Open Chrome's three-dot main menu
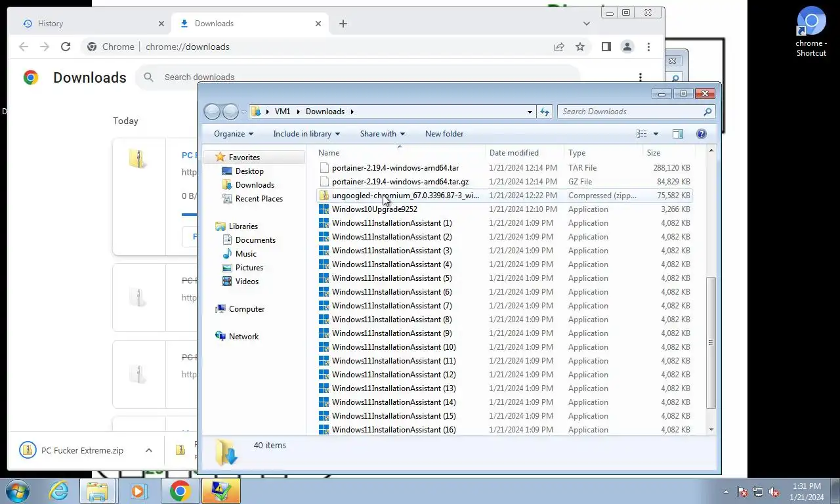The image size is (840, 504). [x=648, y=47]
